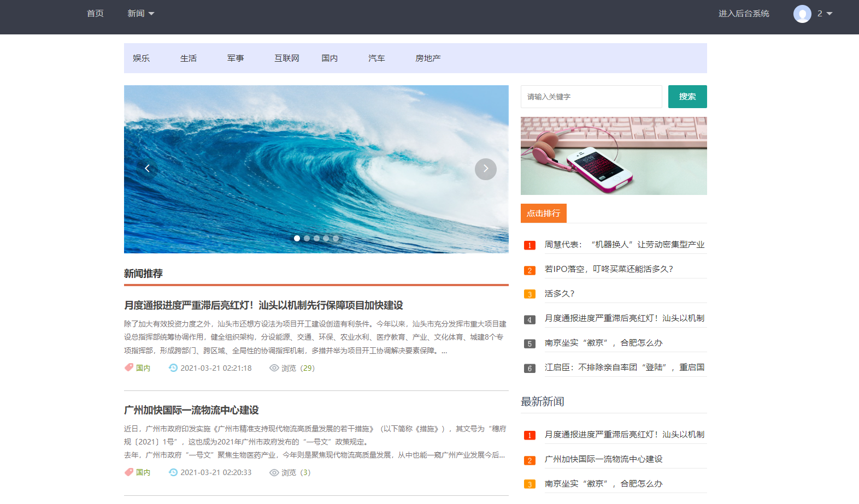Click eye views icon beside 浏览 (29)
This screenshot has width=859, height=504.
274,368
